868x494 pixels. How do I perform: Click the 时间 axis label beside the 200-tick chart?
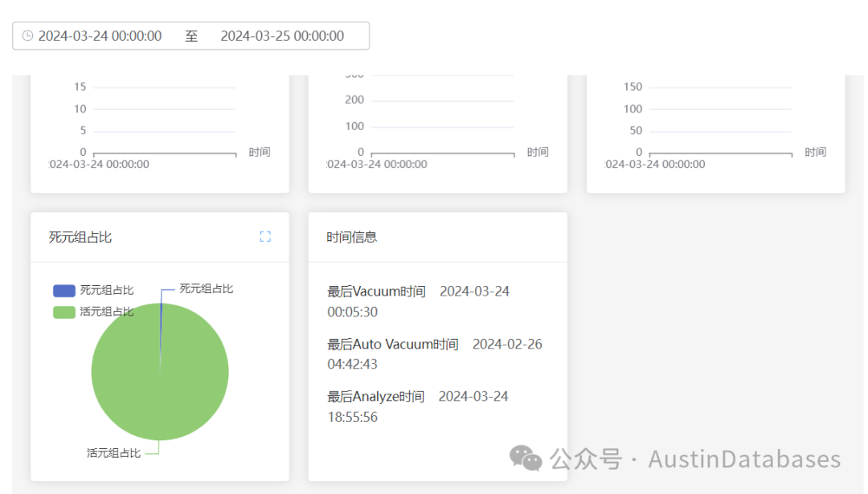[x=538, y=152]
